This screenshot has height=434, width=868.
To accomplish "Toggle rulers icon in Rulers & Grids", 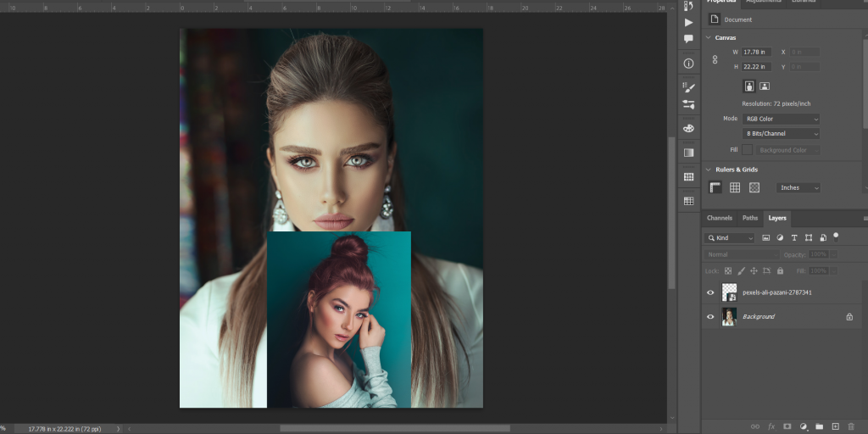I will click(715, 187).
